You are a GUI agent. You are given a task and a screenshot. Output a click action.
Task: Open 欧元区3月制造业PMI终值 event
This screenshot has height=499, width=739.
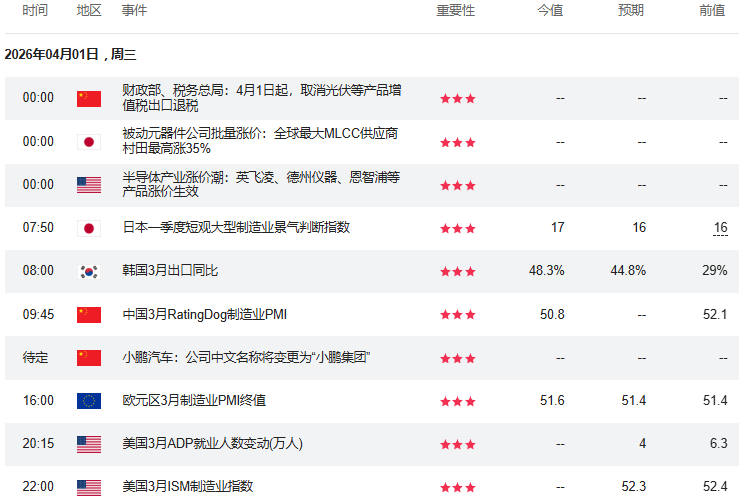pyautogui.click(x=194, y=401)
